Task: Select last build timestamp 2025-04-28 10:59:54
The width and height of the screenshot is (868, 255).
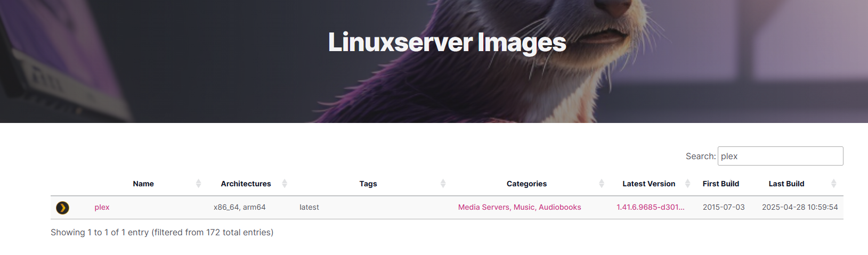Action: tap(800, 208)
